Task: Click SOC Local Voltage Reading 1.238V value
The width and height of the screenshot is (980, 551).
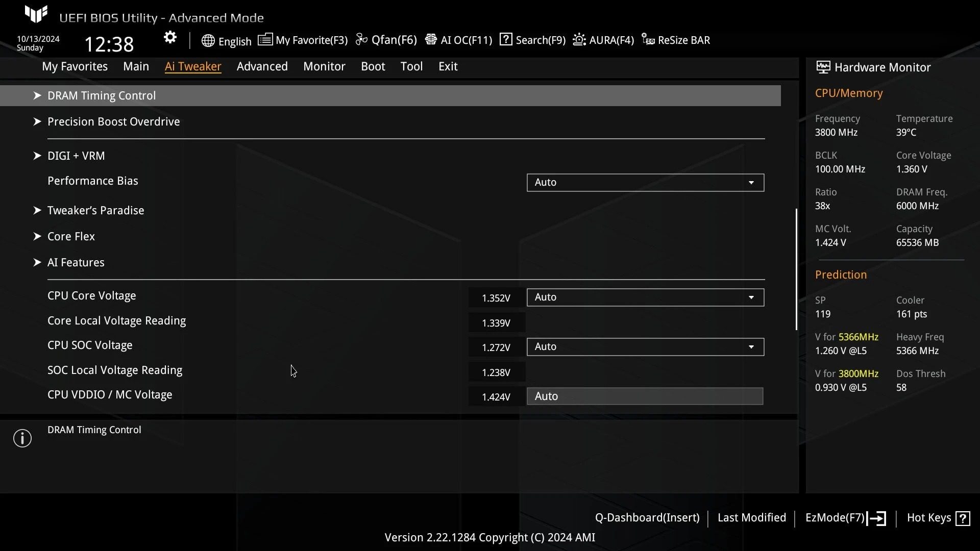Action: 496,372
